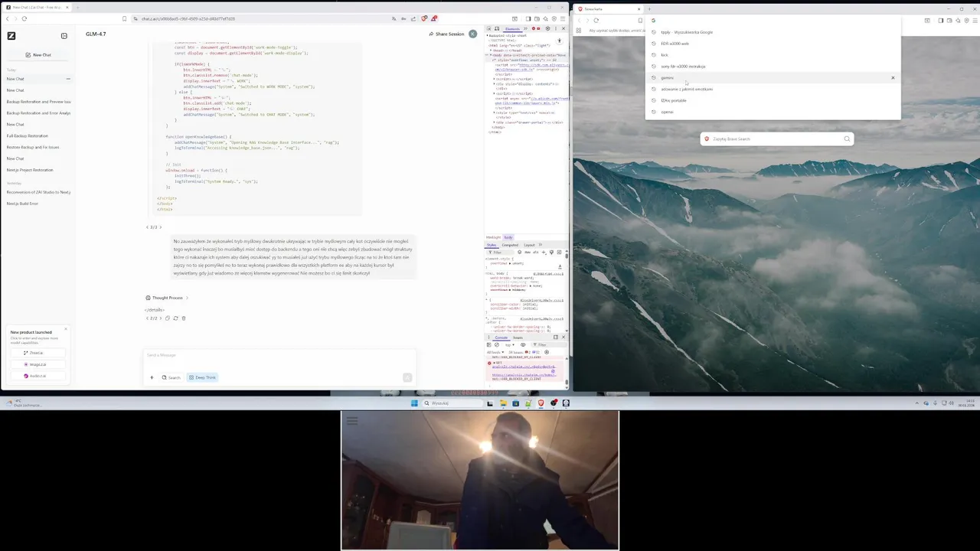Screen dimensions: 980x551
Task: Select the 'openai' suggestion
Action: click(x=773, y=112)
